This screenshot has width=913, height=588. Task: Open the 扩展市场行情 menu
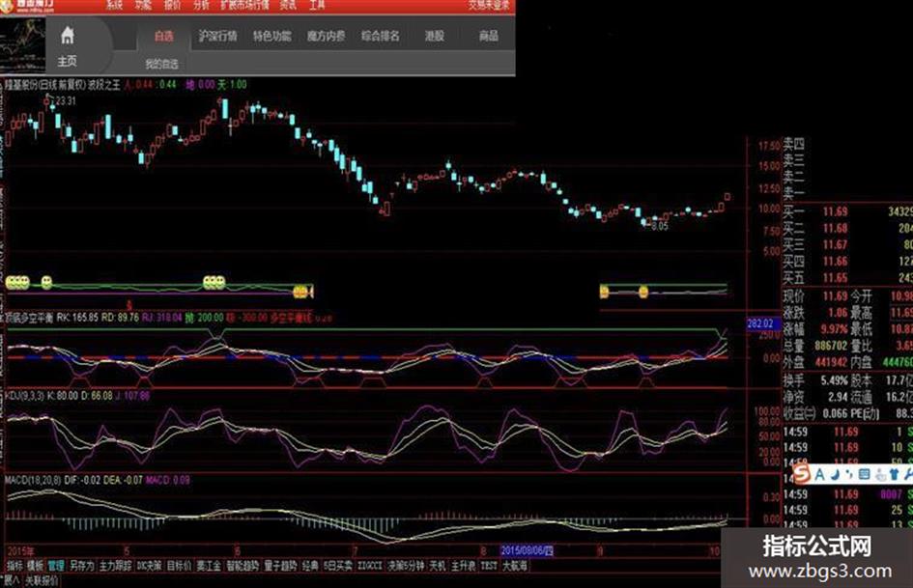click(244, 5)
